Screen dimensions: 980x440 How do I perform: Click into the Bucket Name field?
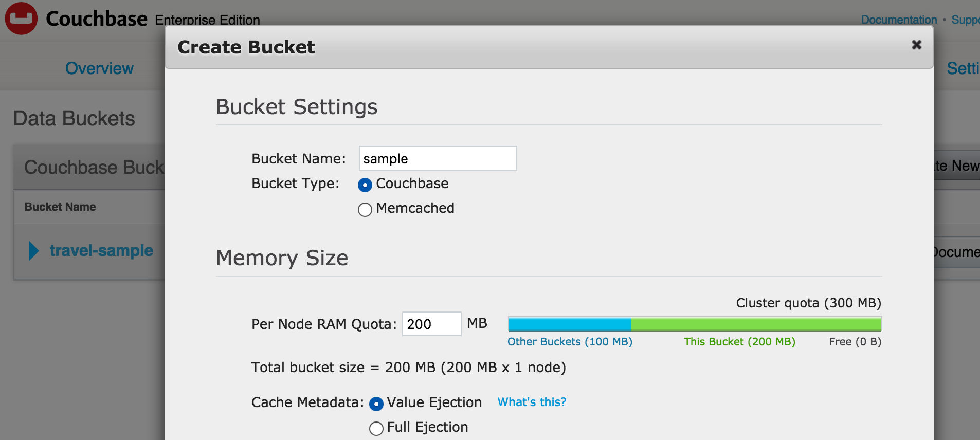[438, 159]
